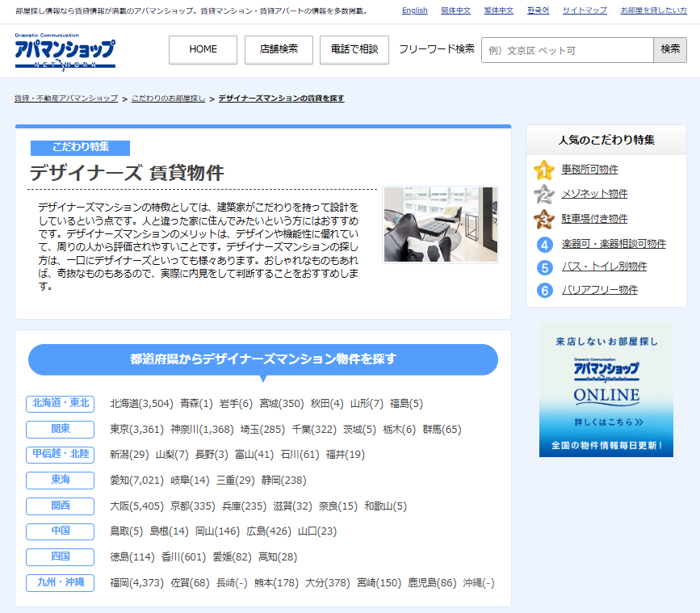Switch language to 한국어
Viewport: 700px width, 613px height.
pyautogui.click(x=538, y=10)
